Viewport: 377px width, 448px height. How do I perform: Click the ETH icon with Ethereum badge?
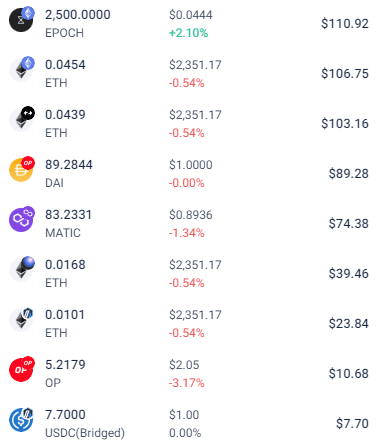click(x=21, y=69)
